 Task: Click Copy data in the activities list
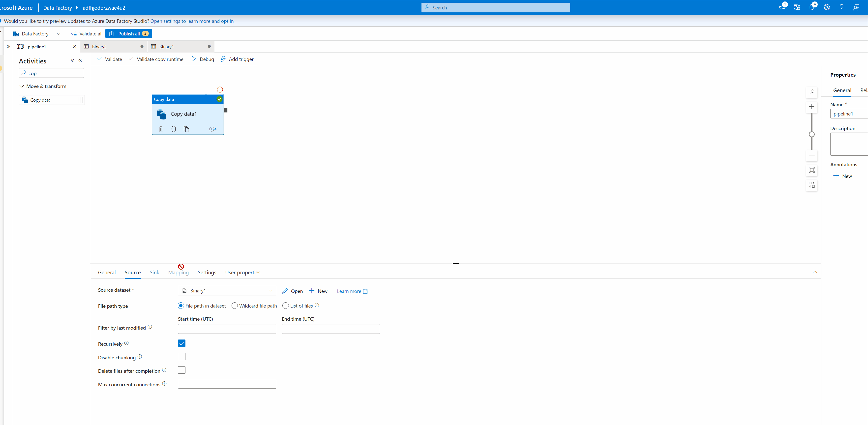(x=52, y=100)
